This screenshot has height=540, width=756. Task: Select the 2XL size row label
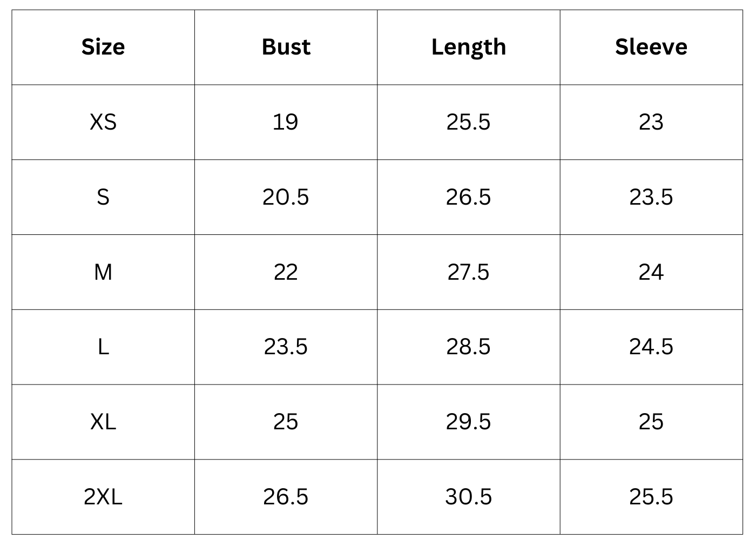pyautogui.click(x=103, y=497)
